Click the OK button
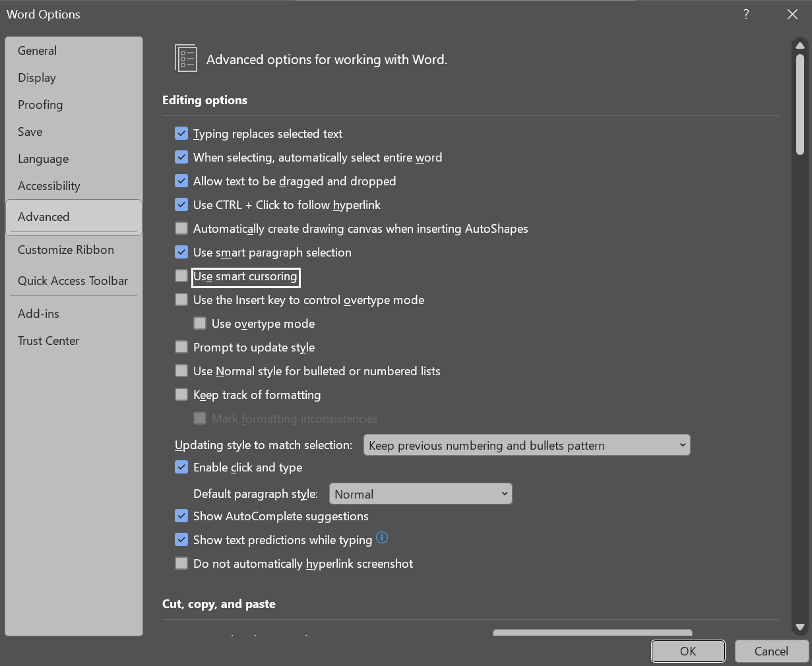This screenshot has width=812, height=666. coord(688,651)
